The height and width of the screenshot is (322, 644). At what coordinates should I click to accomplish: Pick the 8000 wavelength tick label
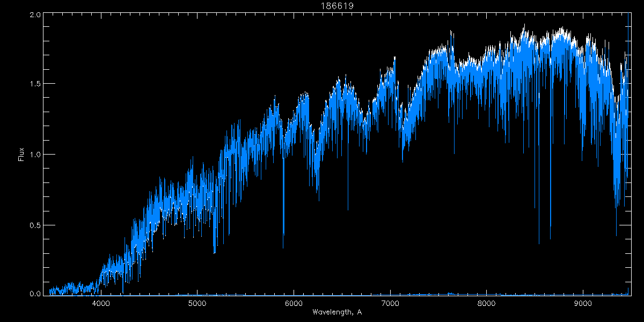coord(486,304)
